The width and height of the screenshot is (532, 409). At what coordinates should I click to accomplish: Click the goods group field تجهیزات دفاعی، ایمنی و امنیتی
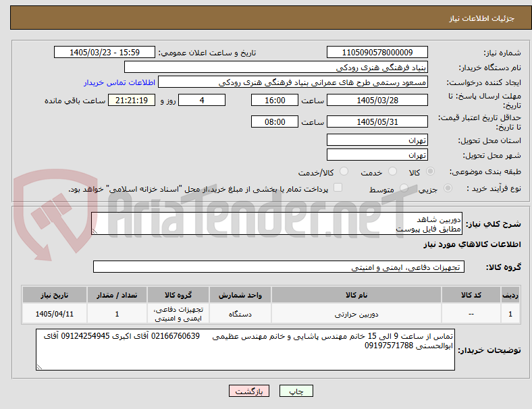(279, 267)
